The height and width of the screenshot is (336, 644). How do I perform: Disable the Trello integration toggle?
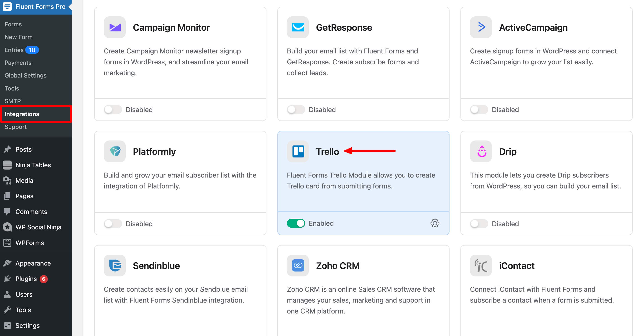click(296, 223)
